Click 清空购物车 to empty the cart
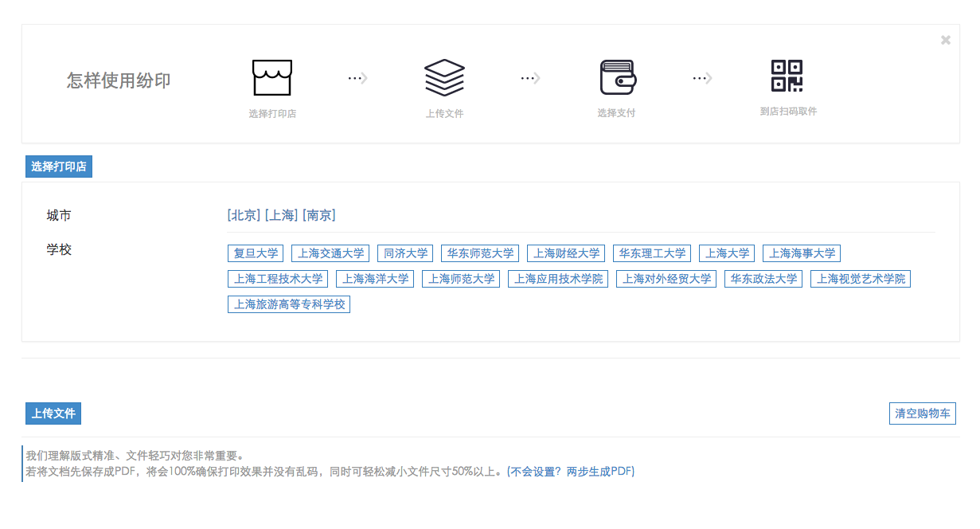This screenshot has width=980, height=529. [x=923, y=413]
